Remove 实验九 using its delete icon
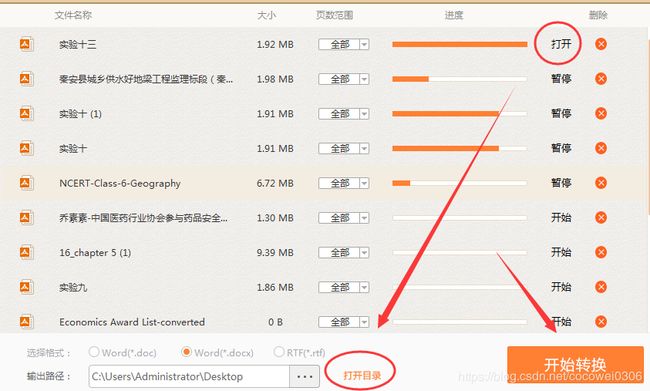This screenshot has height=391, width=650. click(601, 287)
